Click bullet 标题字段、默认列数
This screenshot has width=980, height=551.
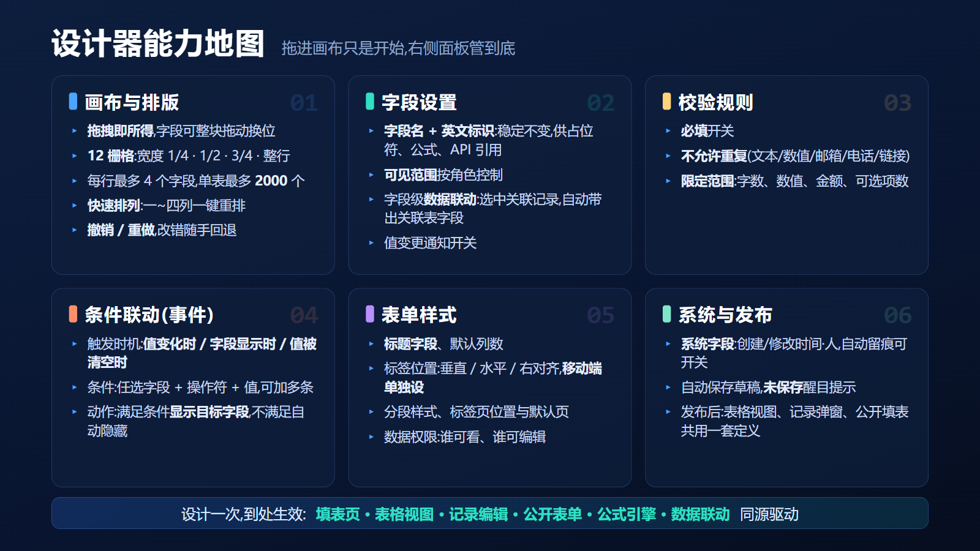[443, 344]
